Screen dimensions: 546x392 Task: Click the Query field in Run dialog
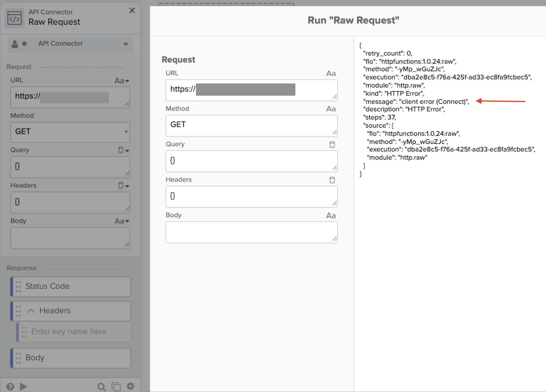coord(251,161)
